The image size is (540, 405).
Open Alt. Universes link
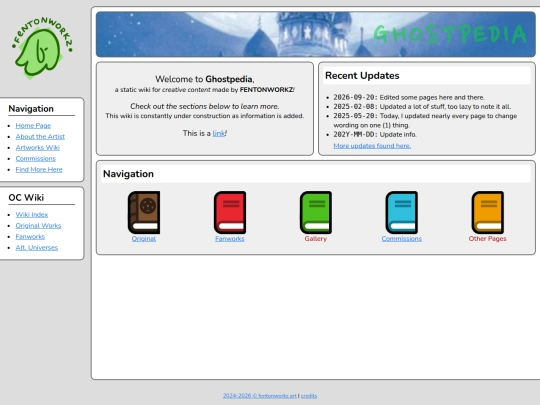coord(37,248)
